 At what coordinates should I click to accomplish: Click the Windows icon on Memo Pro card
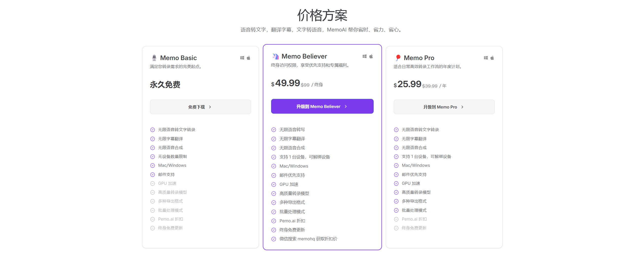(x=486, y=58)
